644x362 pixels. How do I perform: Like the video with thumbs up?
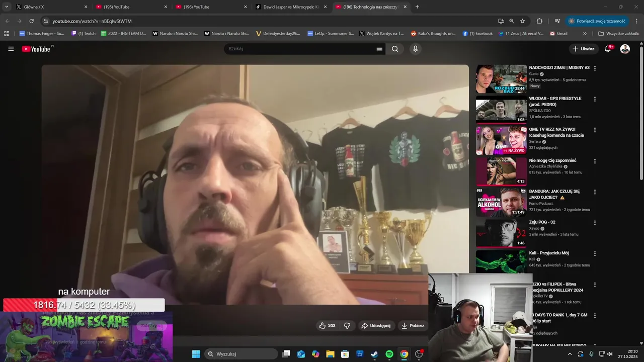(327, 326)
